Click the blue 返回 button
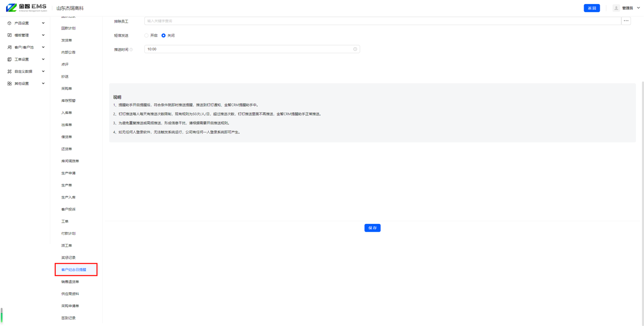The width and height of the screenshot is (644, 326). coord(592,8)
